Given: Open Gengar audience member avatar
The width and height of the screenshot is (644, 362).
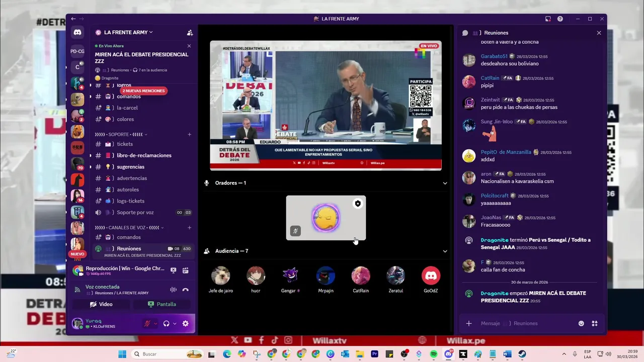Looking at the screenshot, I should [x=290, y=276].
